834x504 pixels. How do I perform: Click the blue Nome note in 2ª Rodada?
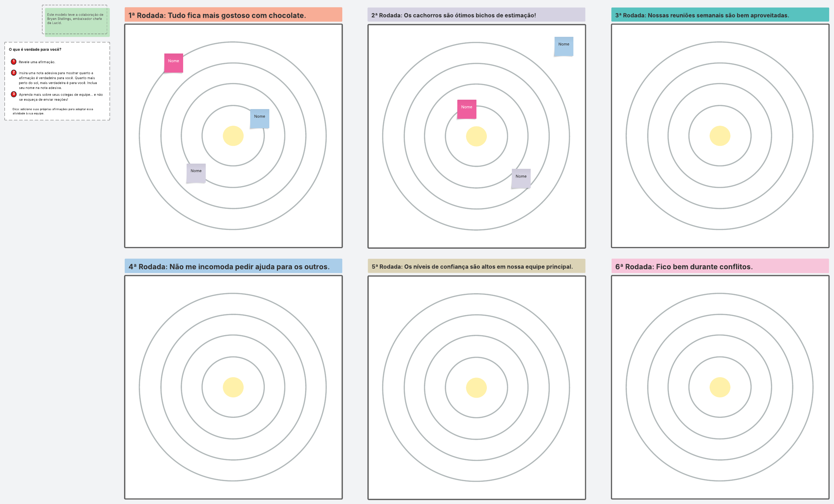563,47
